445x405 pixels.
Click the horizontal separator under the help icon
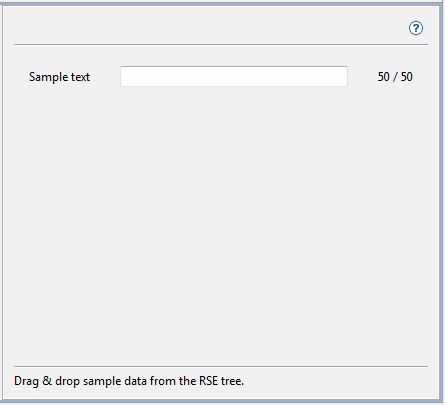(221, 44)
